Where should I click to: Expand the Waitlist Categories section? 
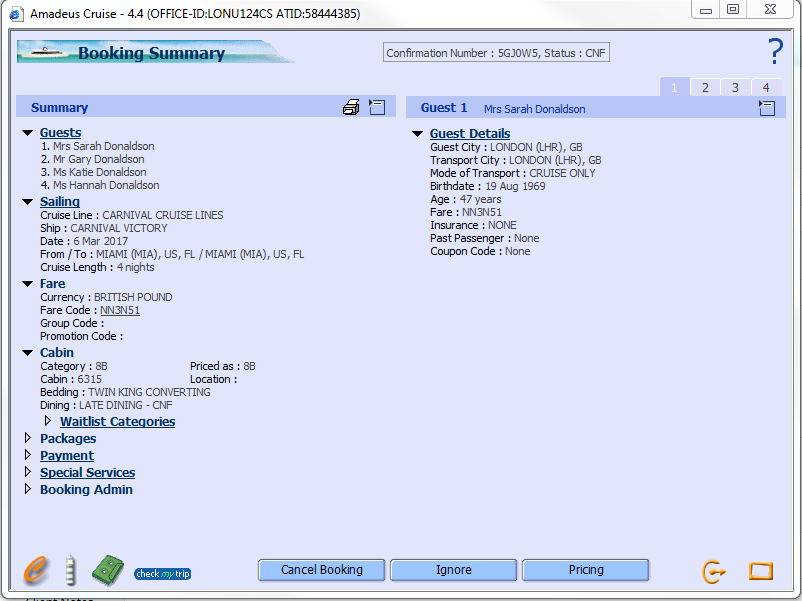pos(48,421)
